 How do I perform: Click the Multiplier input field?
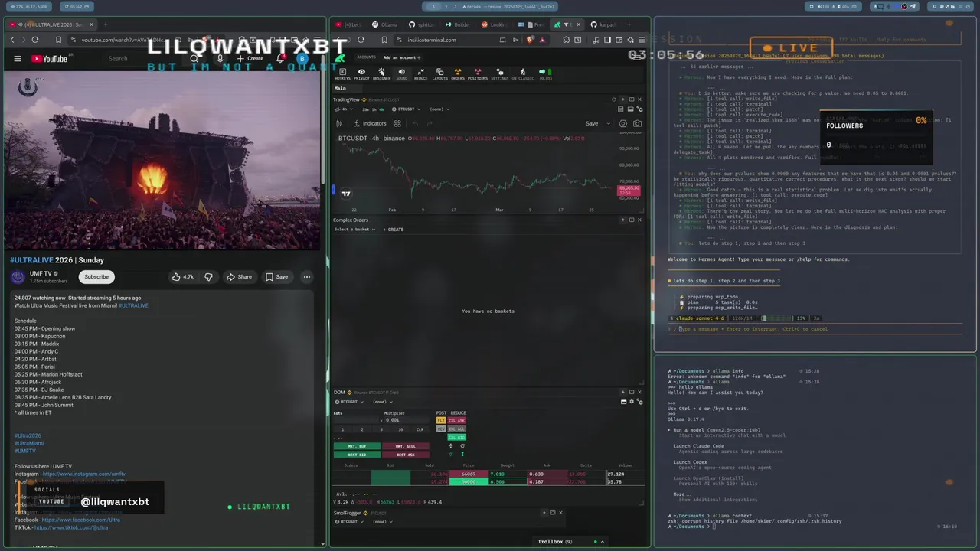coord(407,420)
